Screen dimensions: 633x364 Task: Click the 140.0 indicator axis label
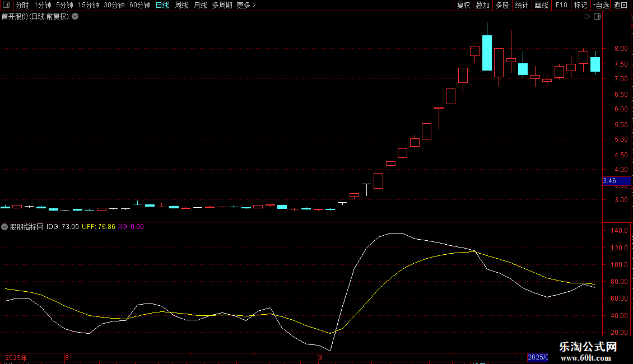click(x=619, y=231)
